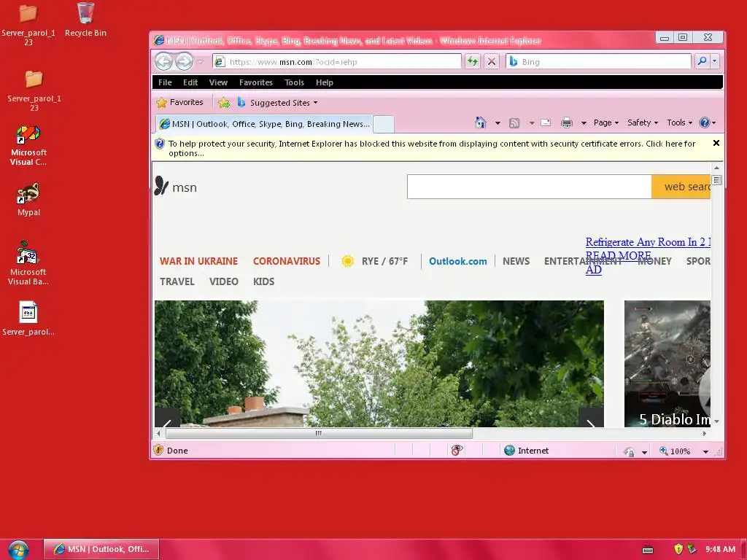The height and width of the screenshot is (560, 747).
Task: Click the Home icon in command bar
Action: pos(480,122)
